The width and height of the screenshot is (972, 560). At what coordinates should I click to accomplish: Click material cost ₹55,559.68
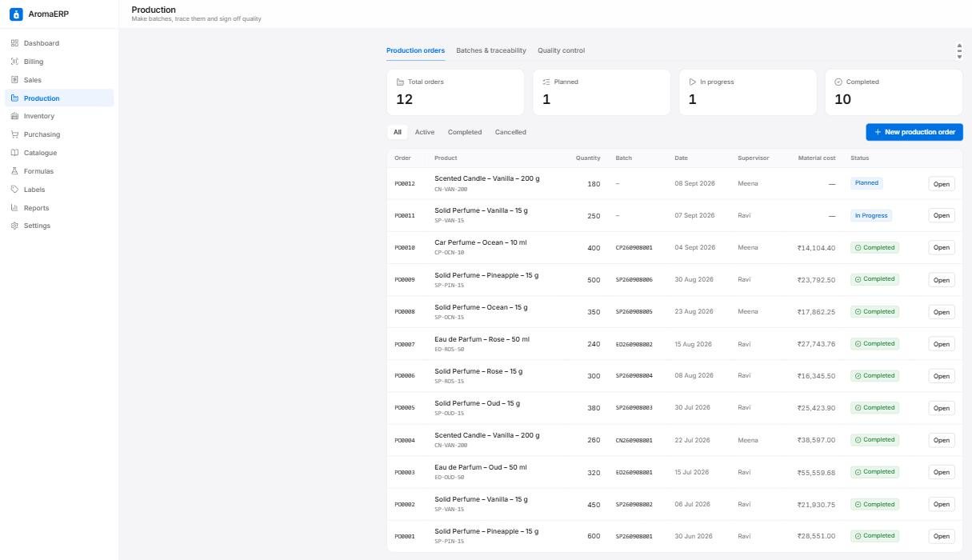click(x=816, y=473)
